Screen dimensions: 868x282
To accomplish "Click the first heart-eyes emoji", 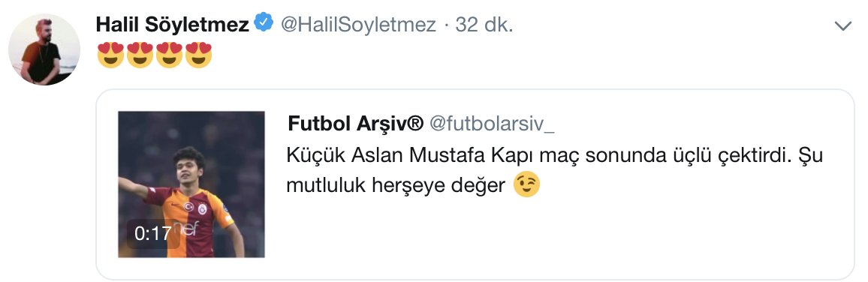I will pos(110,54).
